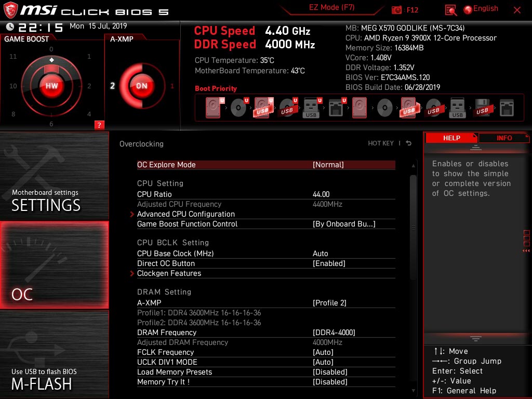Select the UEFI USB hard disk boot icon
532x399 pixels.
pos(263,108)
